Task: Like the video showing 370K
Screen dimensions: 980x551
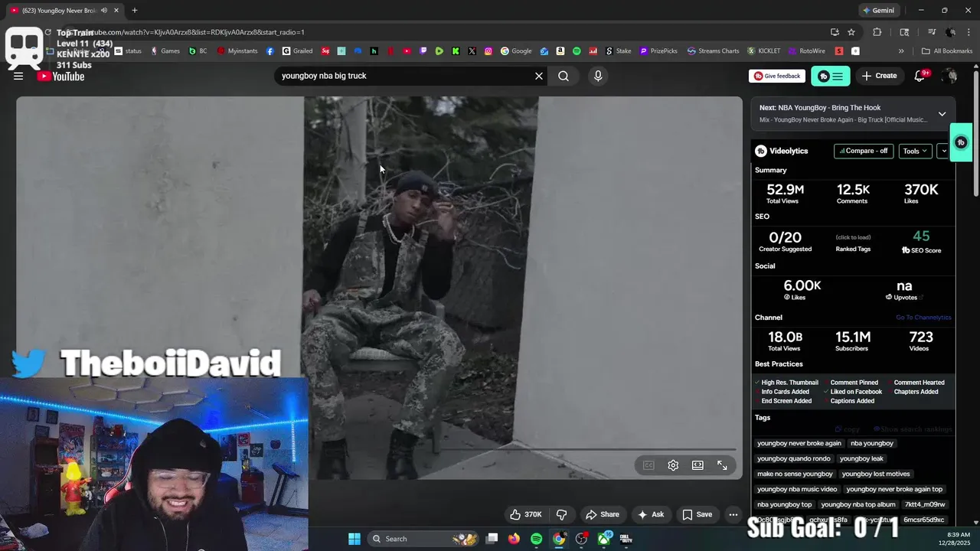Action: 526,514
